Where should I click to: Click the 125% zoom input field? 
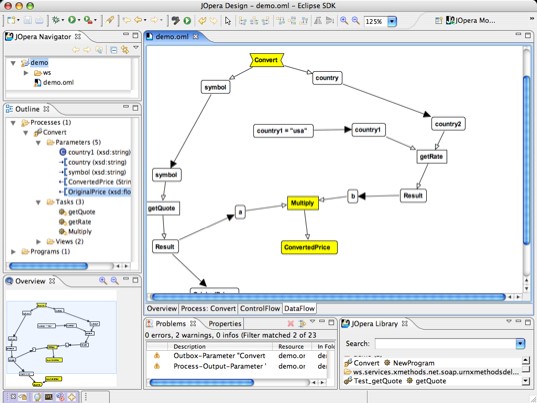[x=375, y=21]
